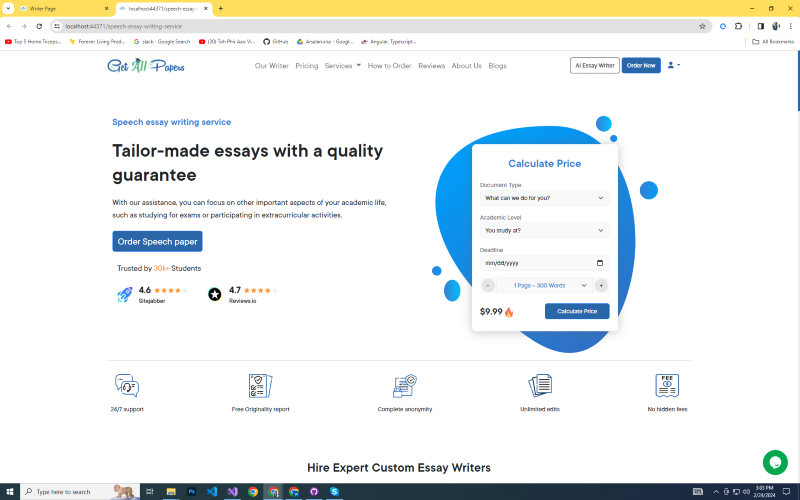Viewport: 800px width, 500px height.
Task: Click the Windows Start button
Action: point(9,491)
